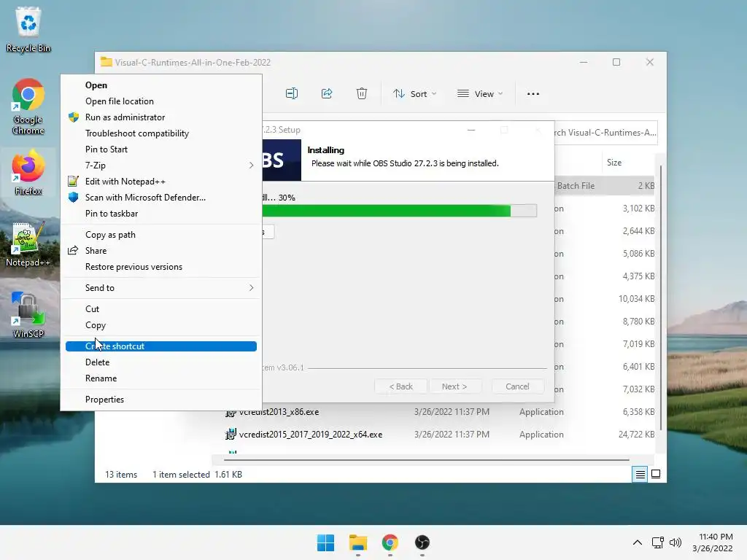Click the folder icon in Explorer title bar
Image resolution: width=747 pixels, height=560 pixels.
click(x=107, y=62)
